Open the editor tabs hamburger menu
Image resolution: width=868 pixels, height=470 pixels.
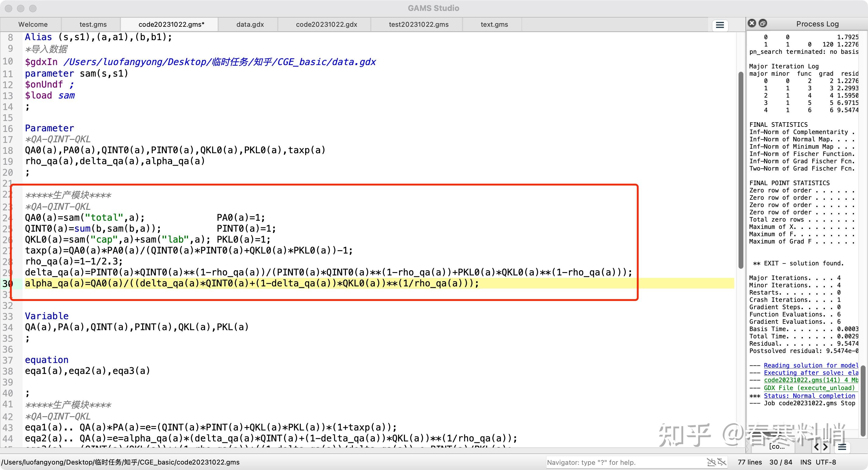tap(720, 25)
